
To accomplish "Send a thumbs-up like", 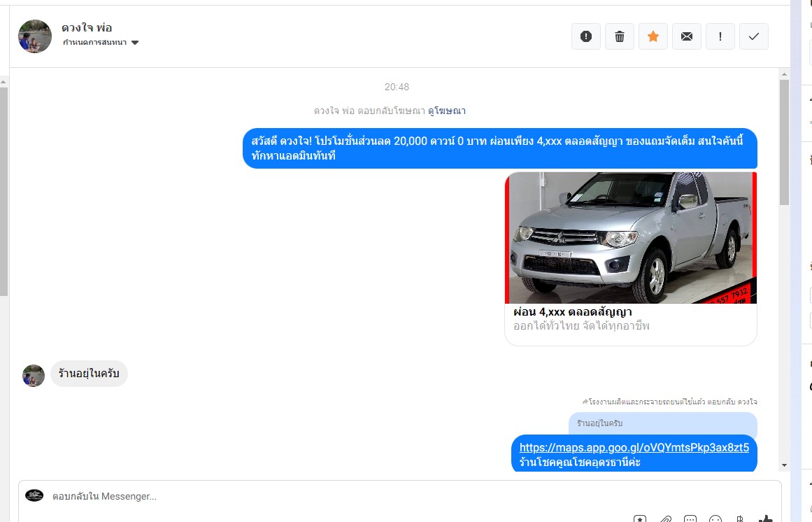I will 765,519.
